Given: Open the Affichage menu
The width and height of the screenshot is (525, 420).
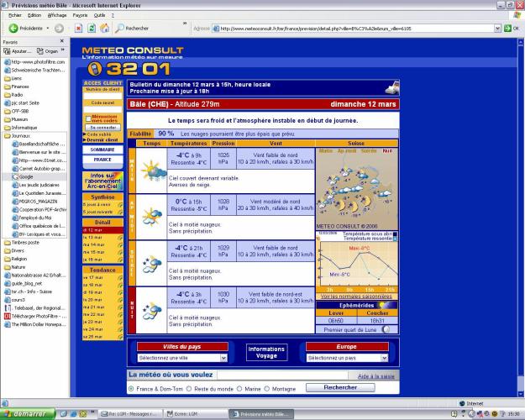Looking at the screenshot, I should click(57, 15).
